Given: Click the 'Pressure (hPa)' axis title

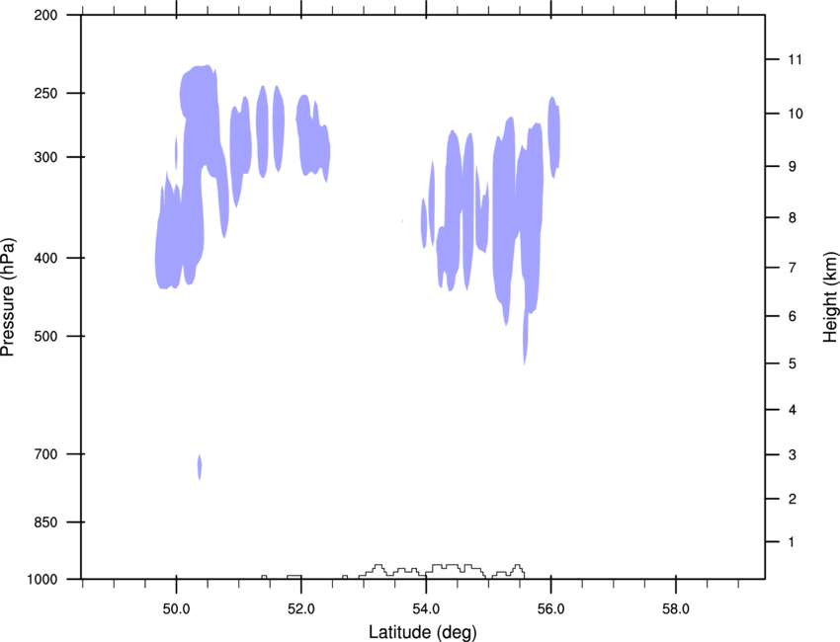Looking at the screenshot, I should 8,297.
